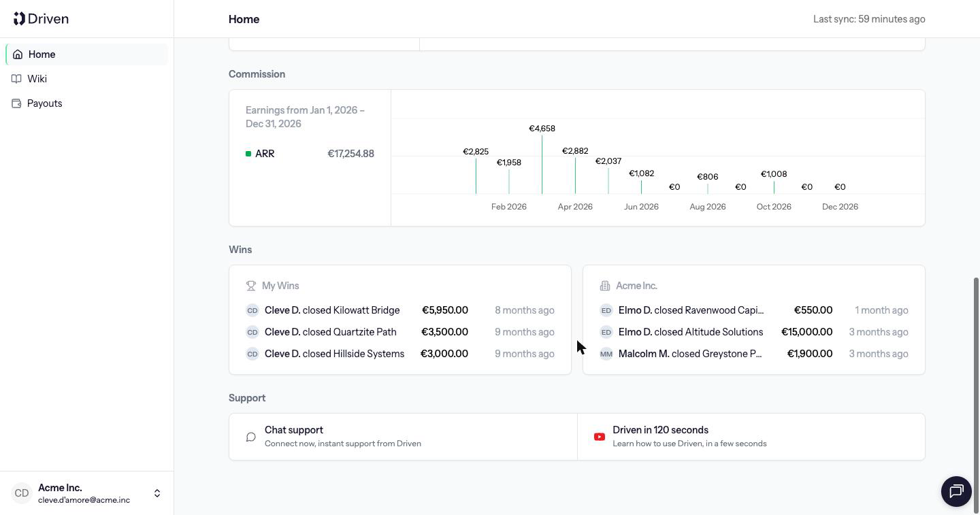Click the Acme Inc. building icon
This screenshot has width=980, height=515.
pos(605,286)
